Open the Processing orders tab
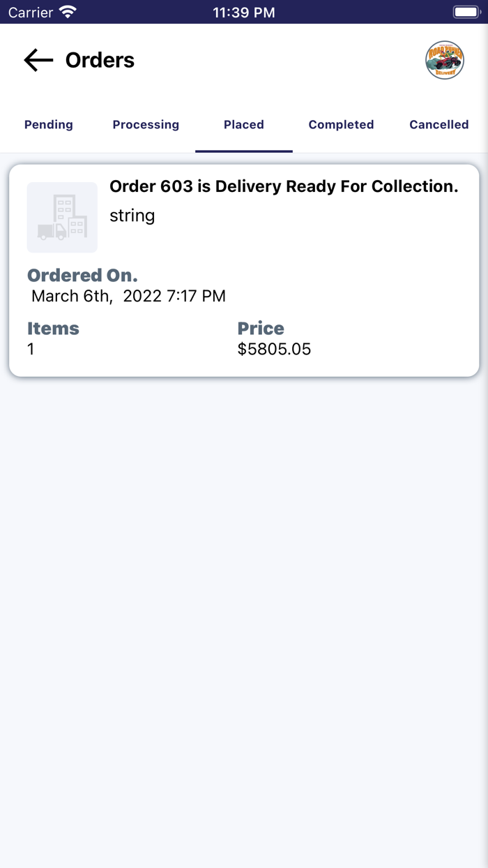The width and height of the screenshot is (488, 868). tap(146, 125)
